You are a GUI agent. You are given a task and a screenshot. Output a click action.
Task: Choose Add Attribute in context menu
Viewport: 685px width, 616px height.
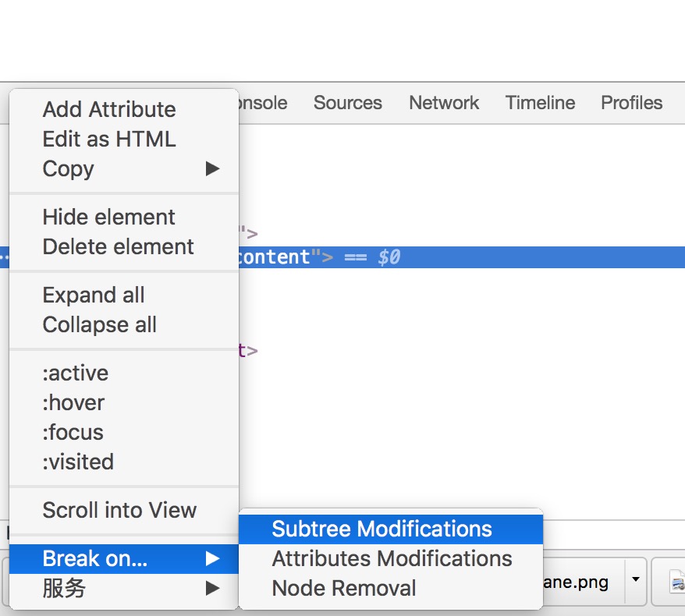coord(124,109)
